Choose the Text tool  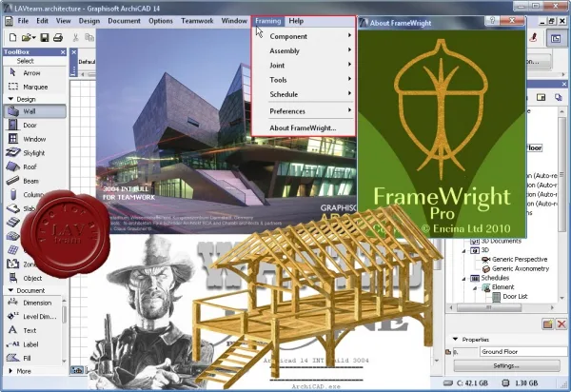click(32, 330)
